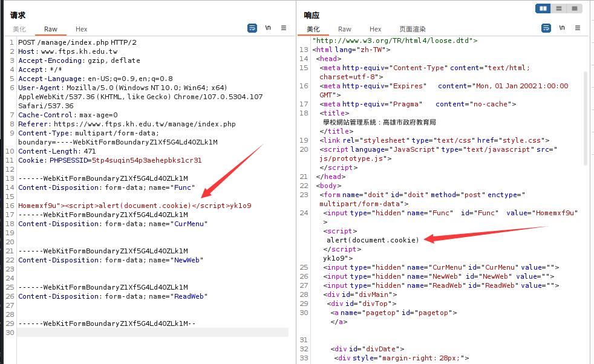Click the XSS payload line in request
The image size is (594, 364).
[x=135, y=206]
